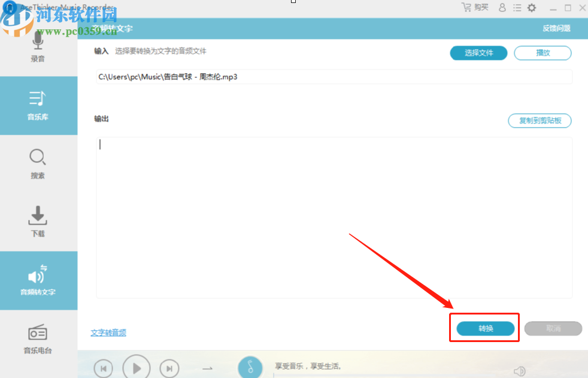Screen dimensions: 588x378
Task: Copy output using 复制到剪贴板 button
Action: pyautogui.click(x=539, y=120)
